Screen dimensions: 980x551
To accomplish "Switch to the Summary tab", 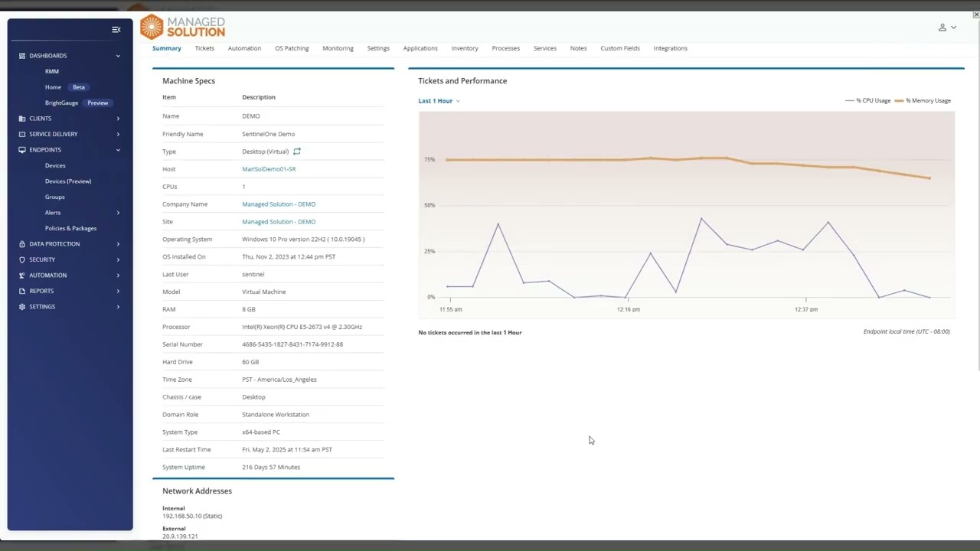I will coord(167,48).
